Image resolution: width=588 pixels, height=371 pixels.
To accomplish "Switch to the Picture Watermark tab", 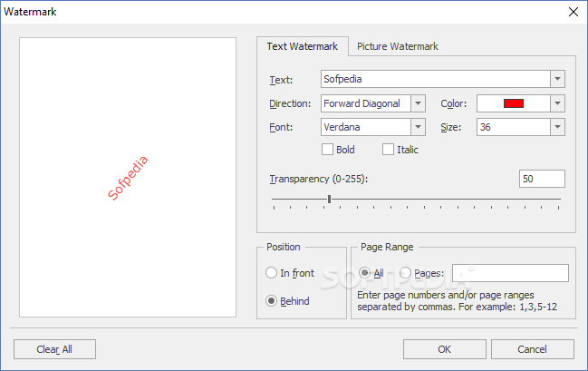I will 397,46.
